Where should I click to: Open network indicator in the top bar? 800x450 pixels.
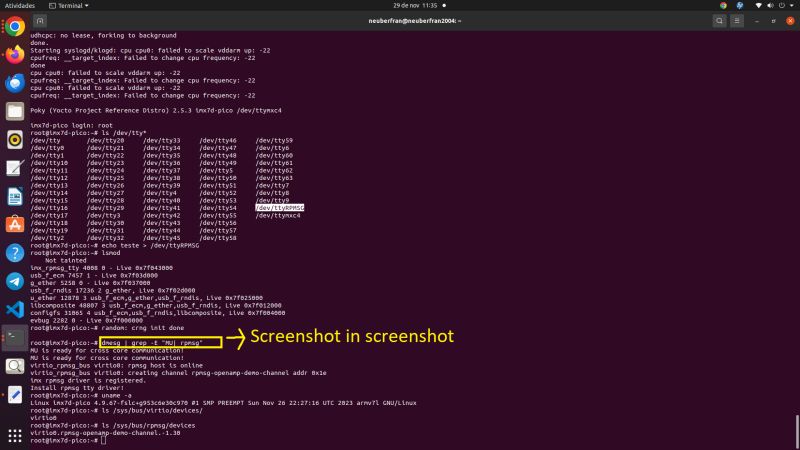[758, 6]
